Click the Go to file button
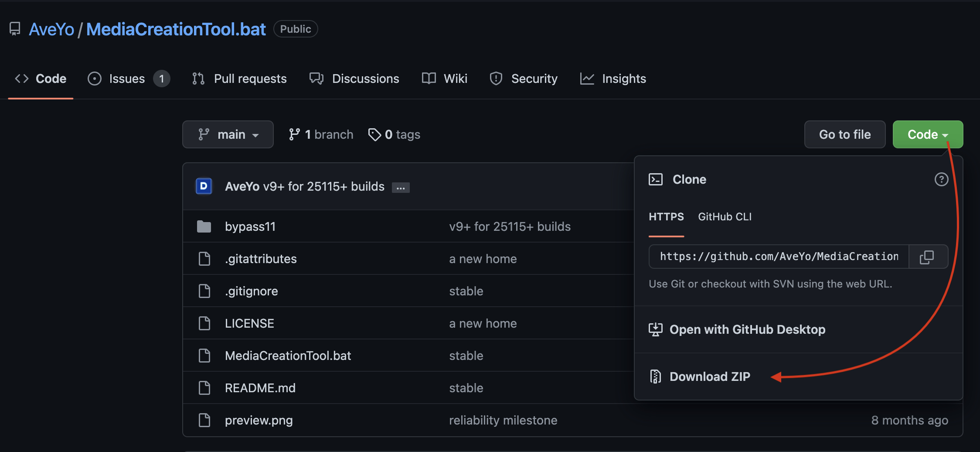Screen dimensions: 980x452 [845, 134]
